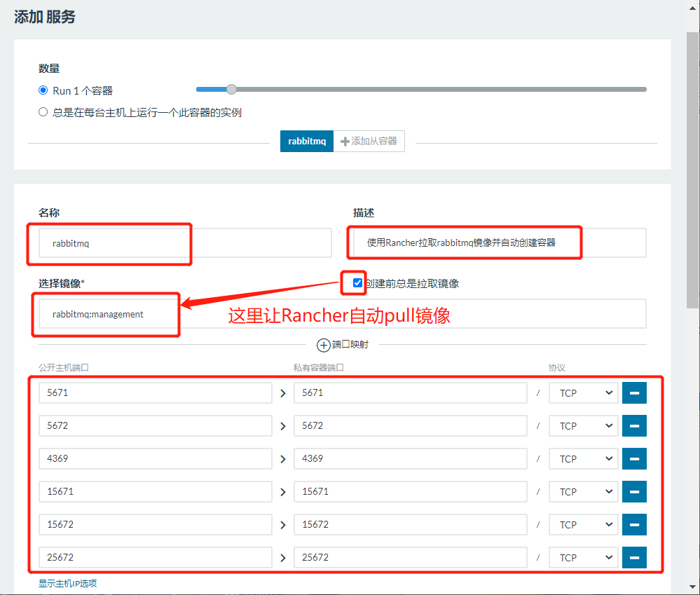The height and width of the screenshot is (595, 700).
Task: Open the protocol dropdown for port 5671
Action: click(583, 392)
